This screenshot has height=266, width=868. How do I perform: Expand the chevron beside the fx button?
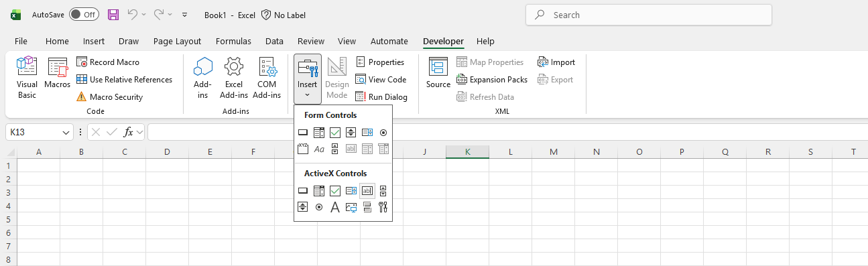coord(140,133)
